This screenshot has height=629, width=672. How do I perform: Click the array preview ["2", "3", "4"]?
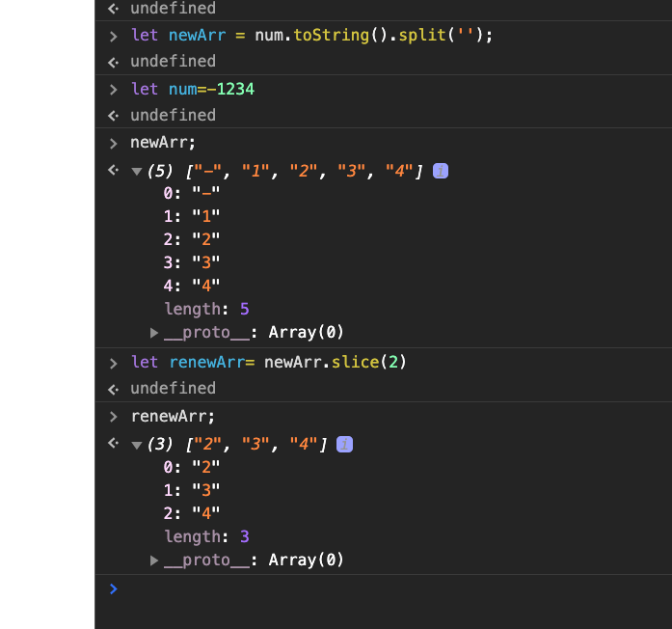[256, 444]
